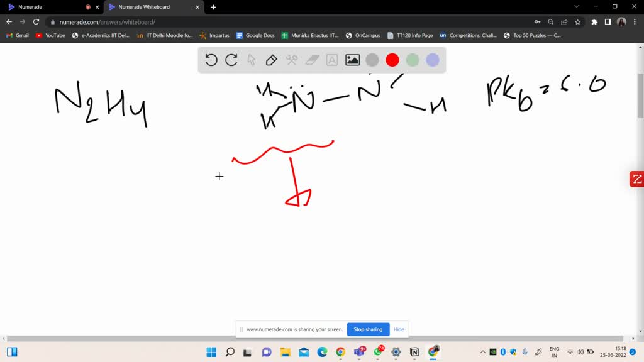Viewport: 644px width, 362px height.
Task: Pick the lavender pen color
Action: coord(433,60)
